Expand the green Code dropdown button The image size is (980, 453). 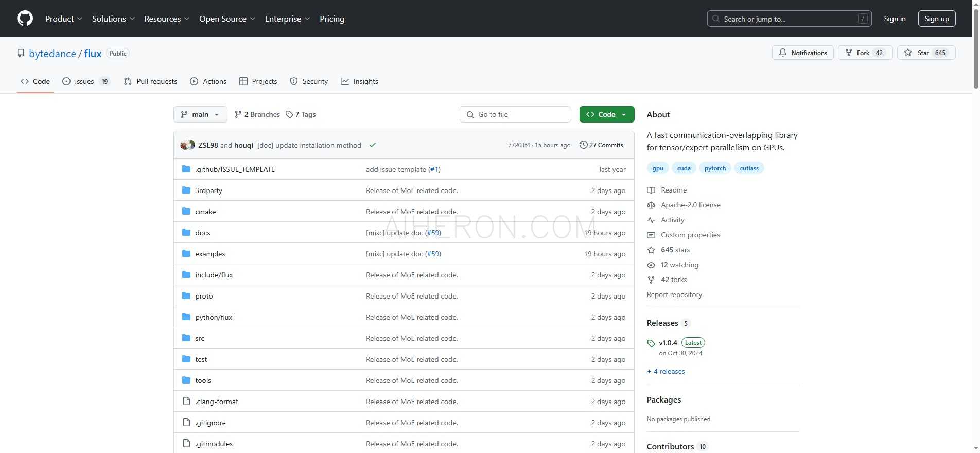[607, 114]
